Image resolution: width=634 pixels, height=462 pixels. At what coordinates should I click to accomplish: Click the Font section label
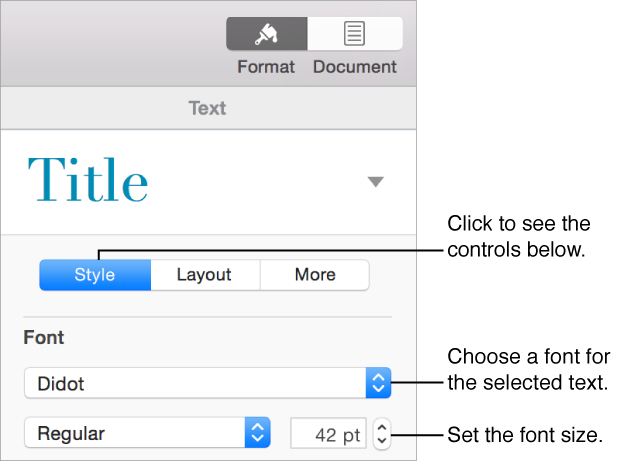(x=44, y=338)
